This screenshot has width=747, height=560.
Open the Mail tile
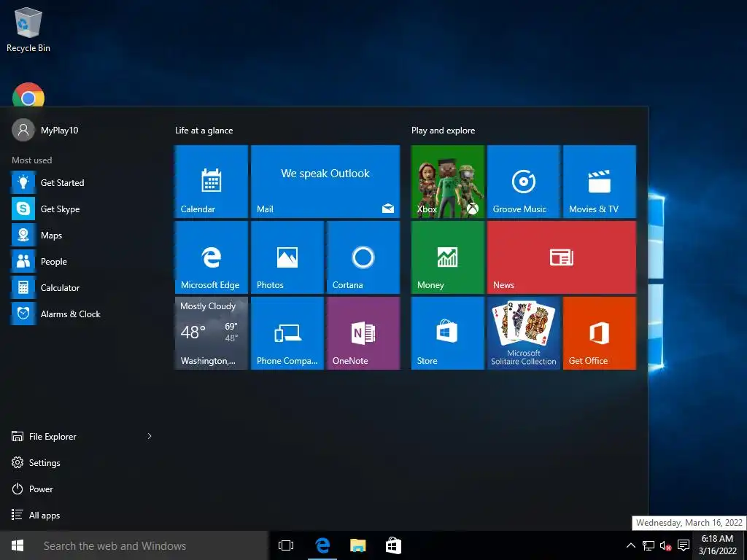(325, 182)
